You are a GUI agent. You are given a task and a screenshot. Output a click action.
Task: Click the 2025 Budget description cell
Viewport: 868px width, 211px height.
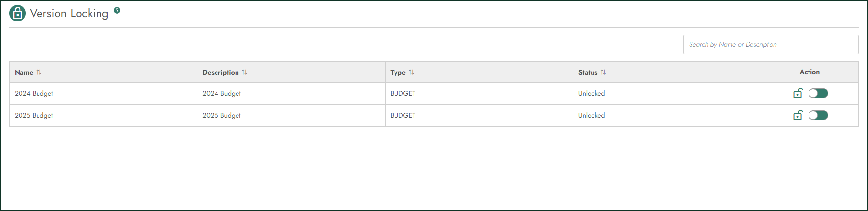[x=291, y=115]
